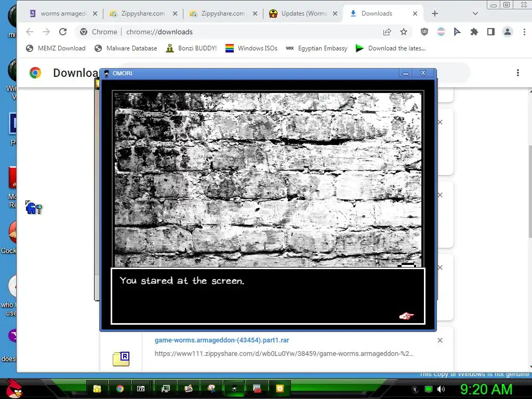Click the hand cursor in OMORI dialogue box
Viewport: 532px width, 399px height.
406,316
